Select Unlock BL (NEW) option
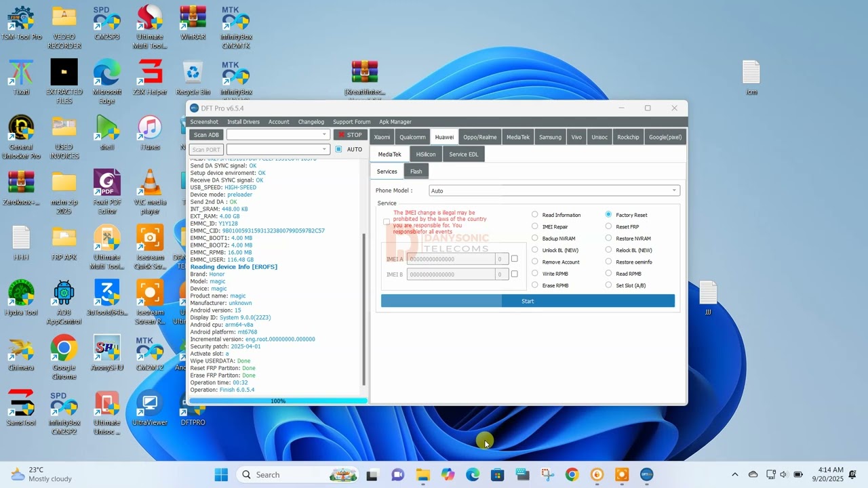This screenshot has height=488, width=868. pos(535,250)
